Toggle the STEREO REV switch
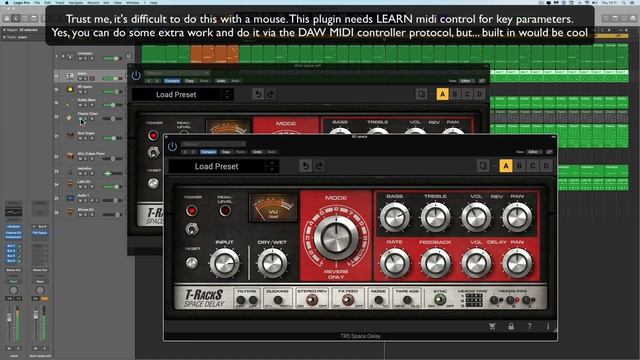The width and height of the screenshot is (640, 360). [312, 300]
